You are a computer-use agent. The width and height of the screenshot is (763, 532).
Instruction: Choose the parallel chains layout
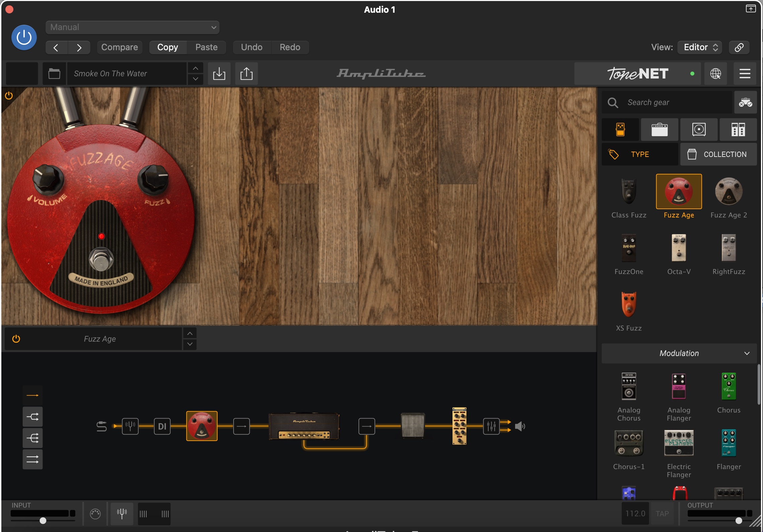coord(32,459)
